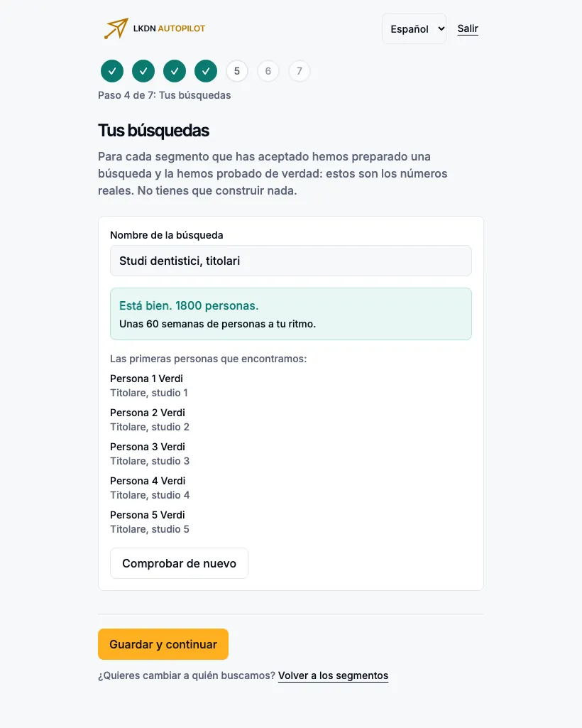
Task: Go to step 6 circle
Action: pyautogui.click(x=268, y=71)
